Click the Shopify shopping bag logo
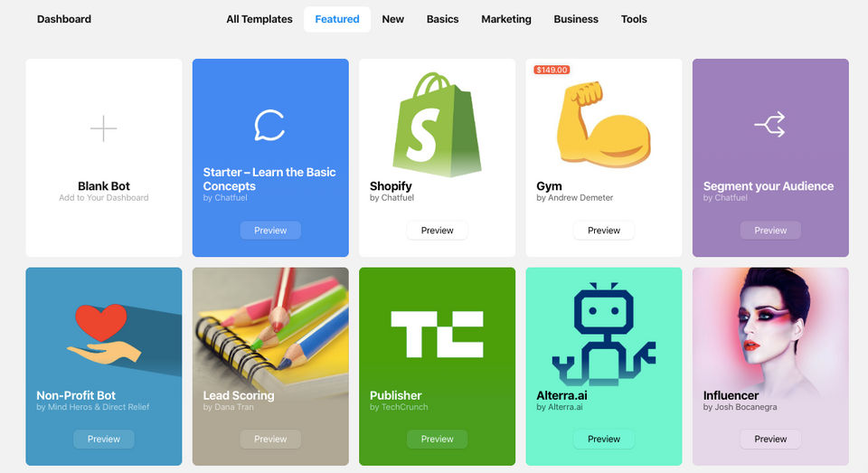The height and width of the screenshot is (473, 868). point(437,124)
